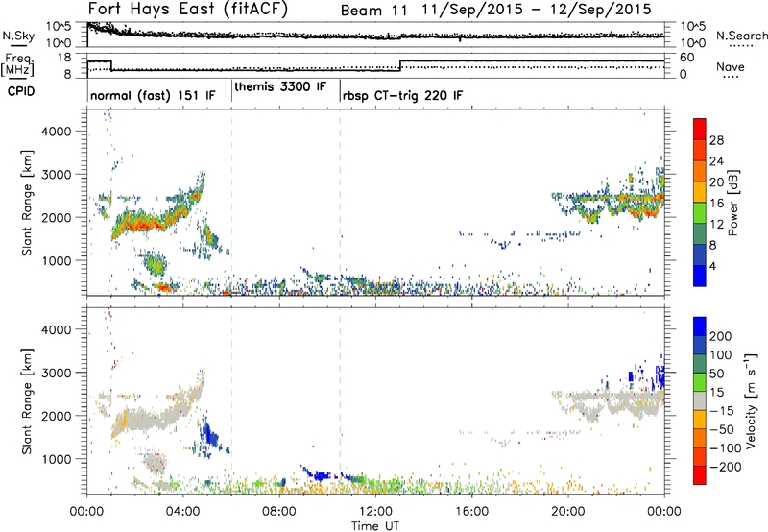Viewport: 768px width, 532px height.
Task: Click the 'themis 3300 IF' label
Action: point(280,87)
